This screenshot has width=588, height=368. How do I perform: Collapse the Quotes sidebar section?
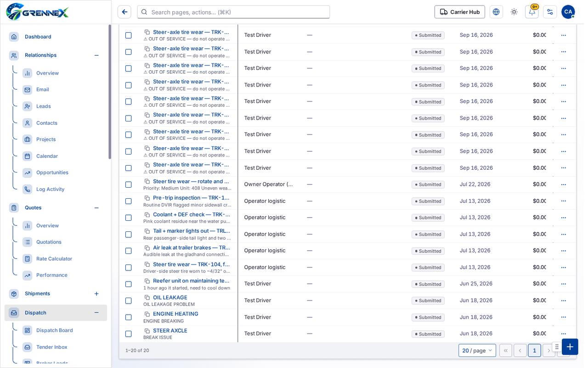click(96, 208)
